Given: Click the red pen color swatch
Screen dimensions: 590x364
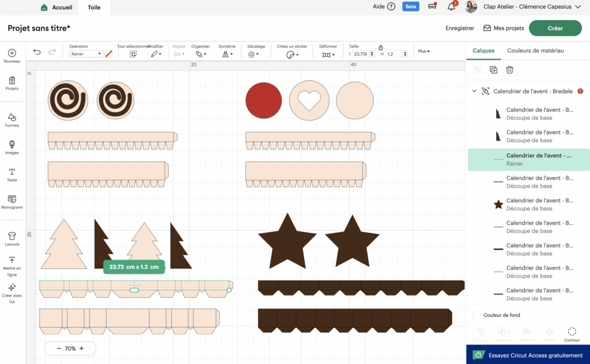Looking at the screenshot, I should tap(109, 54).
